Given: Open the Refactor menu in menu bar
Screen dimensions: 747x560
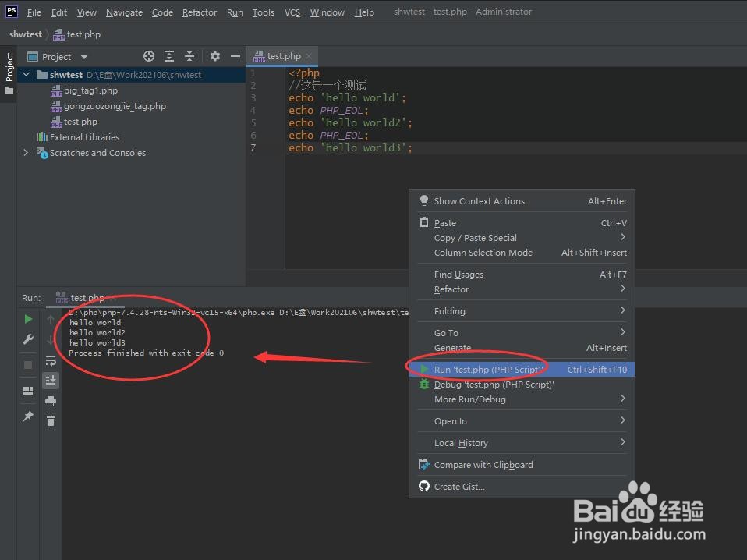Looking at the screenshot, I should [199, 12].
